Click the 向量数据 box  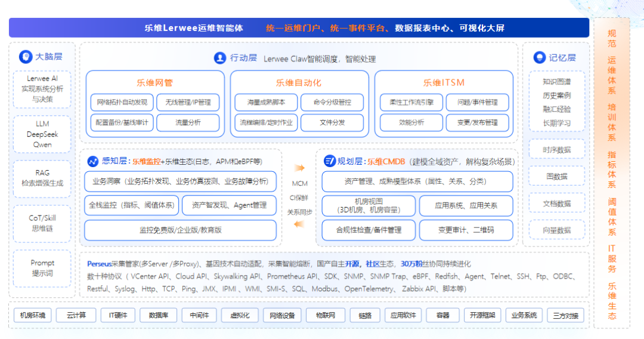coord(556,230)
